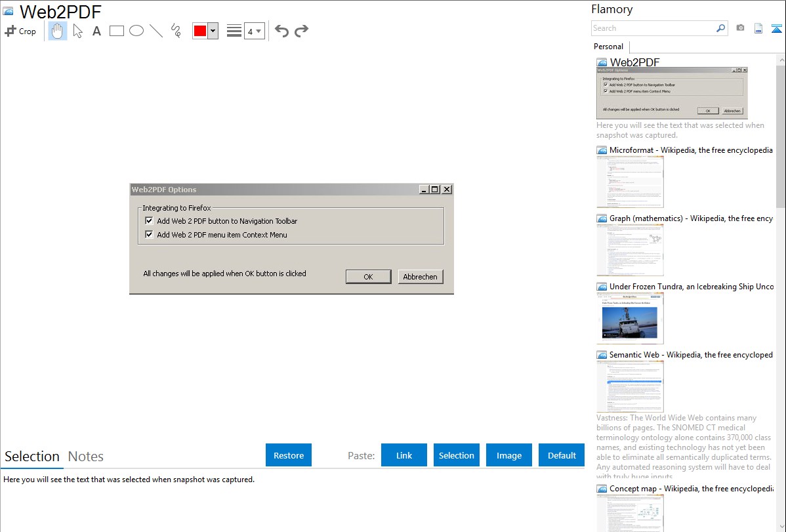Screen dimensions: 786x532
Task: Select the freehand scribble tool
Action: click(176, 31)
